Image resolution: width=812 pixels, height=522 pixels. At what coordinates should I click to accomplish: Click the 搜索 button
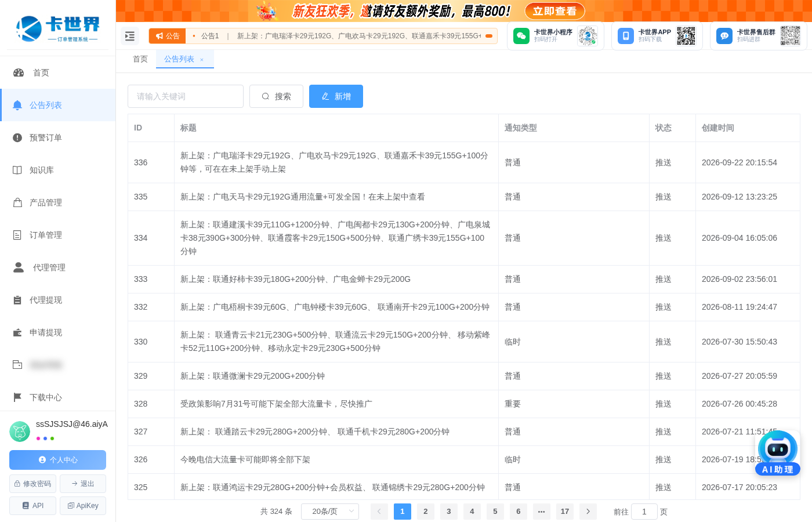pos(276,96)
